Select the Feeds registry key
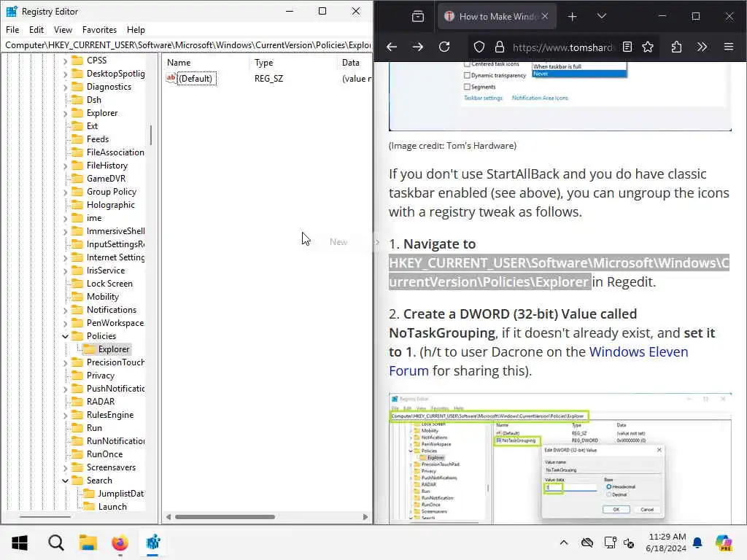747x560 pixels. 98,139
